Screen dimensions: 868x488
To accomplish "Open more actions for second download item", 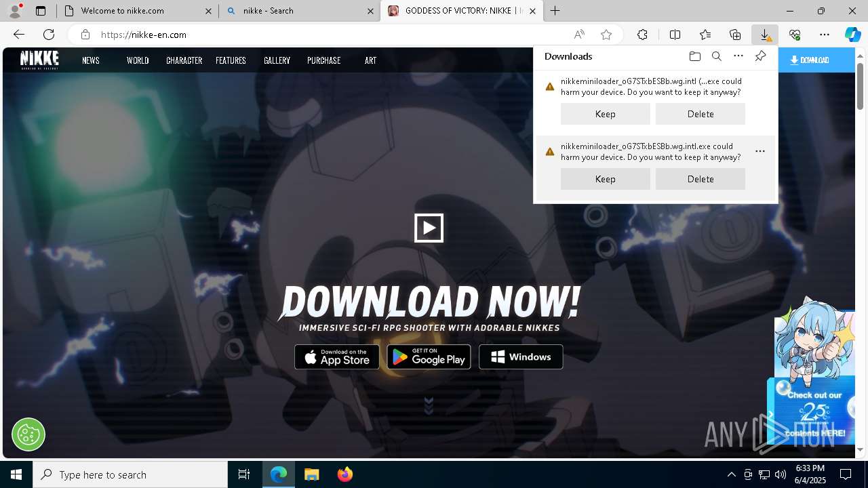I will (760, 151).
